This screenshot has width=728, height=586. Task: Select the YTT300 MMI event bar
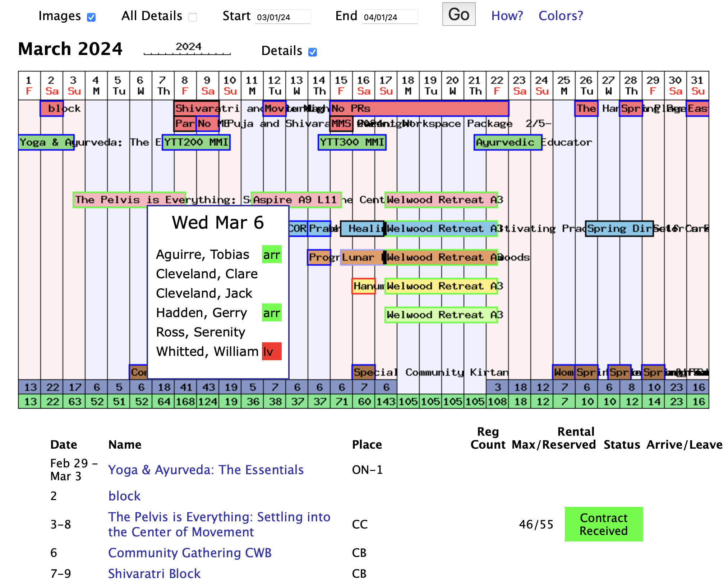(352, 142)
